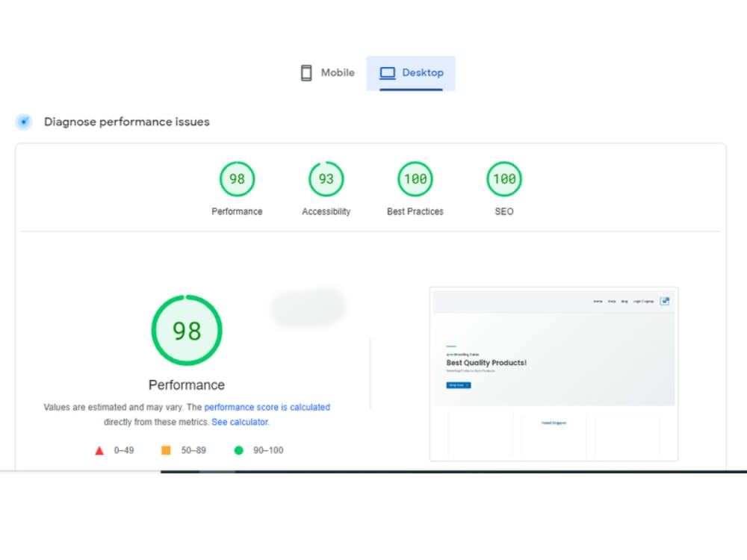Click the red triangle in the score legend

pyautogui.click(x=99, y=450)
